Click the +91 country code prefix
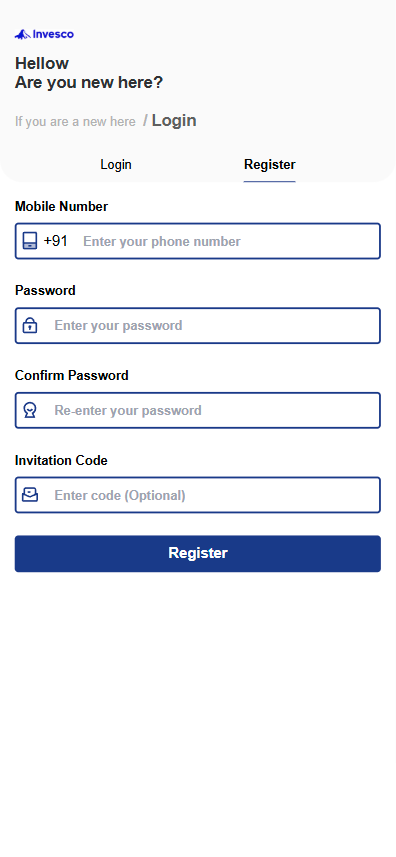 tap(56, 241)
